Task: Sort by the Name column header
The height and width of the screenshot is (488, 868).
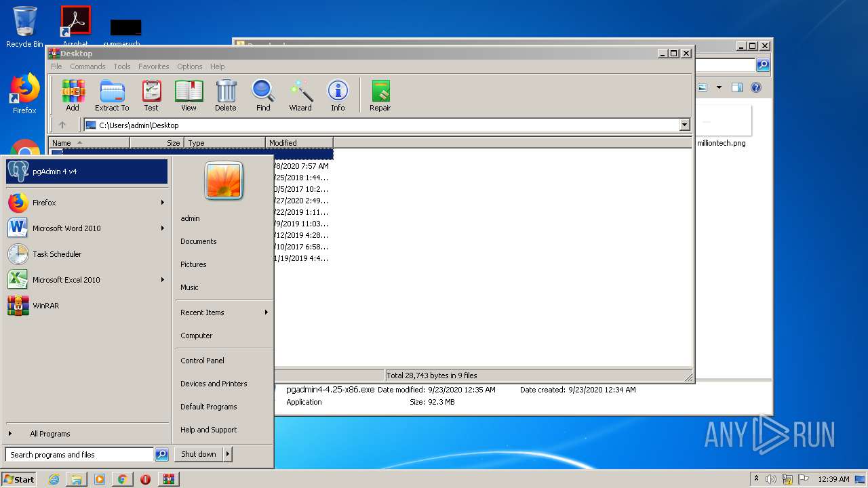Action: 89,143
